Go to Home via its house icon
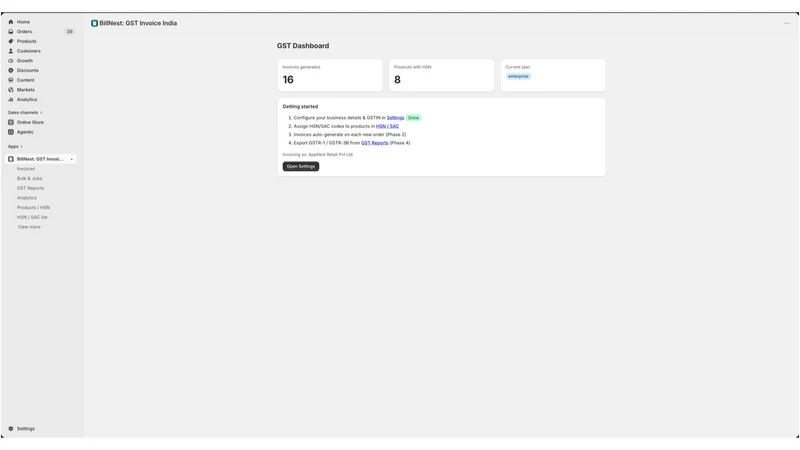Screen dimensions: 800x450 tap(11, 22)
